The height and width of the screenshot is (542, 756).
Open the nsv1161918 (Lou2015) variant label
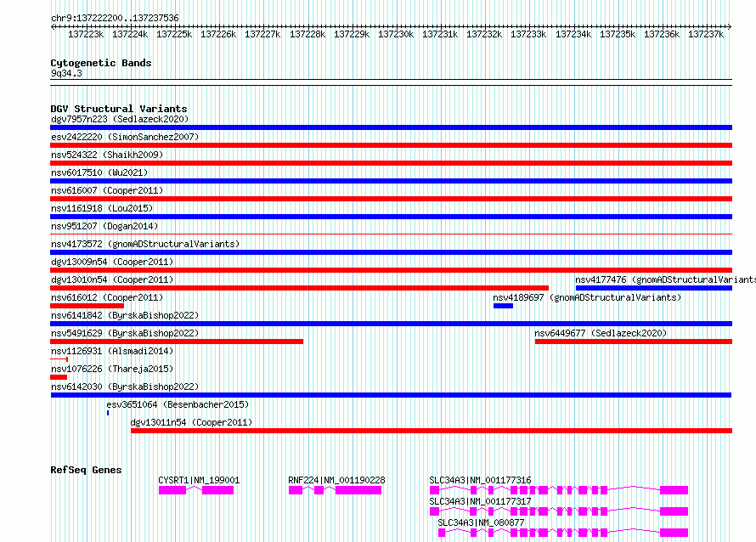click(x=102, y=208)
